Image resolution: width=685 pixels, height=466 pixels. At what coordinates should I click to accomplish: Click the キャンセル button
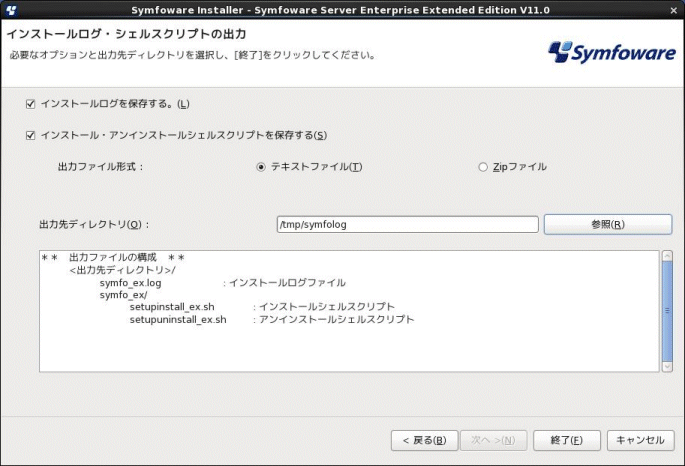640,440
